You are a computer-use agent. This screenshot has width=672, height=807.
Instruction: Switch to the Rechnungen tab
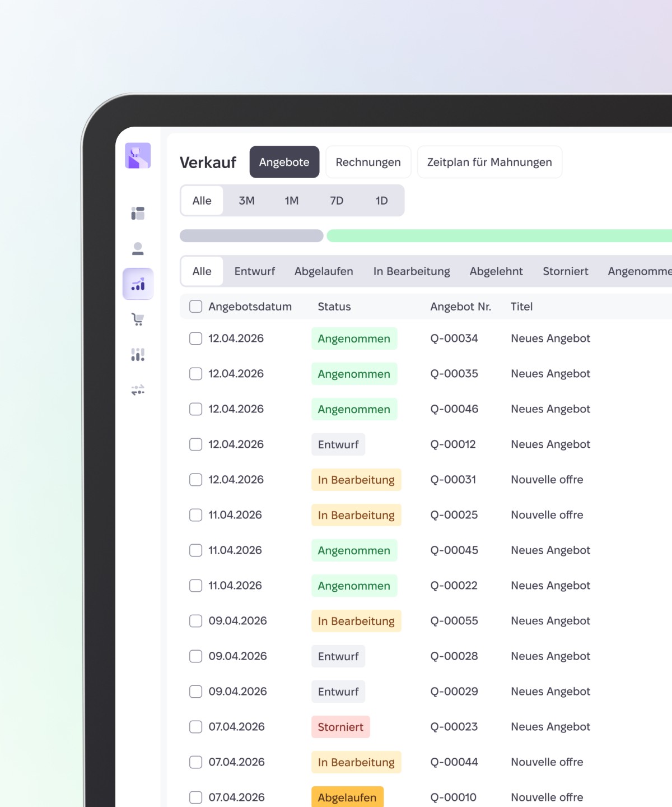tap(368, 162)
